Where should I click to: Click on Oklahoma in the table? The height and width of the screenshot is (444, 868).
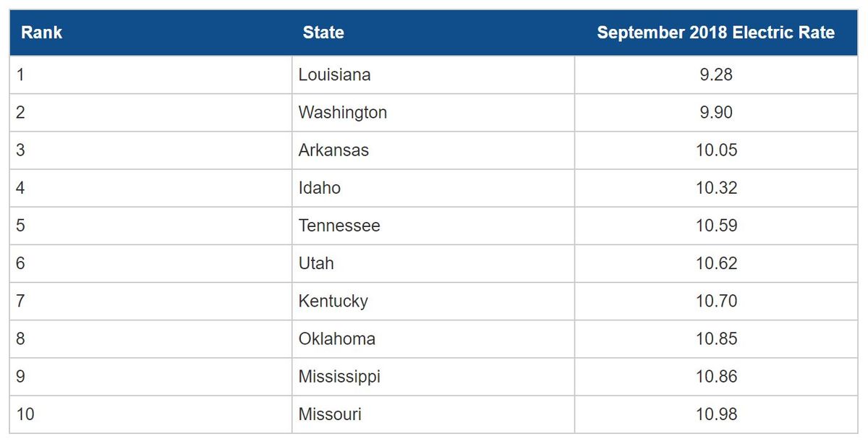336,338
